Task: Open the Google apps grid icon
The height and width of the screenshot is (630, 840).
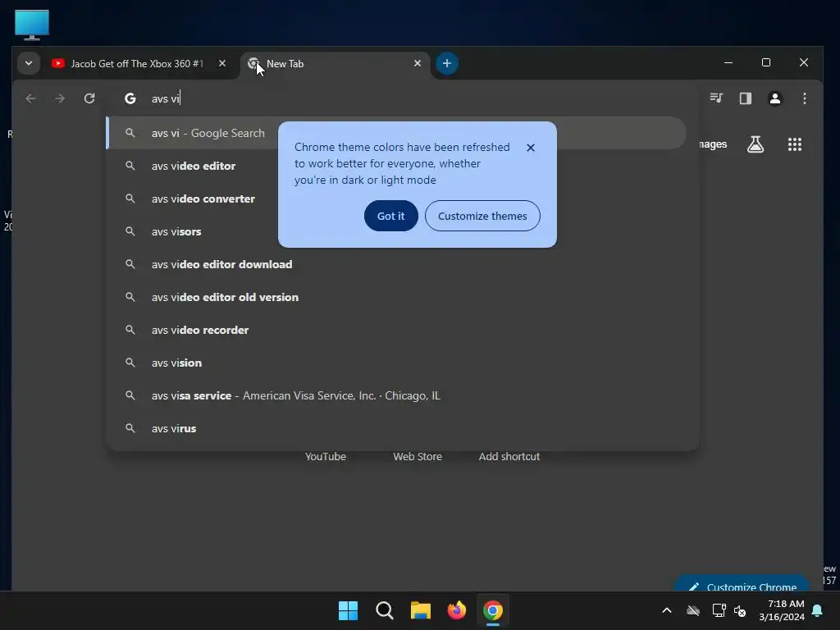Action: point(794,144)
